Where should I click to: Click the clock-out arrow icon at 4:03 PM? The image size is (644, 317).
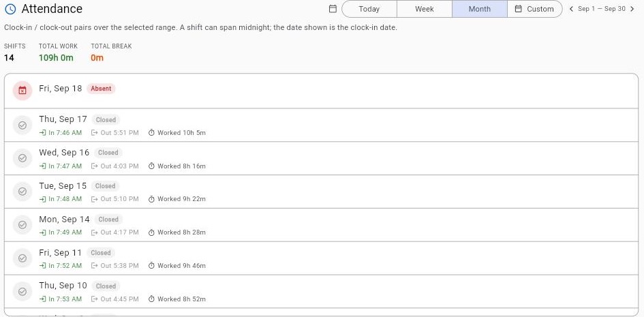pos(95,166)
